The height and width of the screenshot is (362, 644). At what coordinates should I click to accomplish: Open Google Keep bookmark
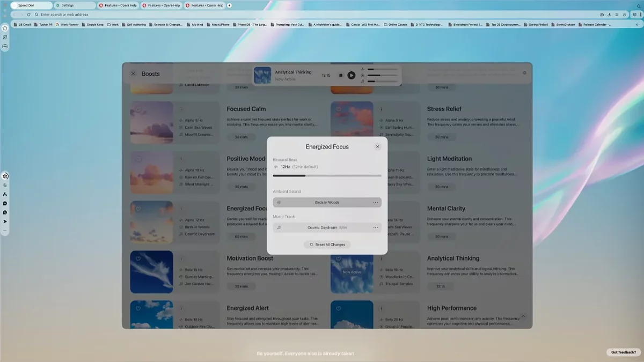[93, 25]
